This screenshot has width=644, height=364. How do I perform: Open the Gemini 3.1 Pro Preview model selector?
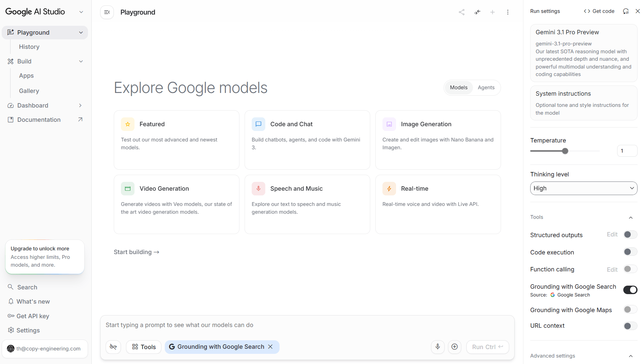[584, 53]
